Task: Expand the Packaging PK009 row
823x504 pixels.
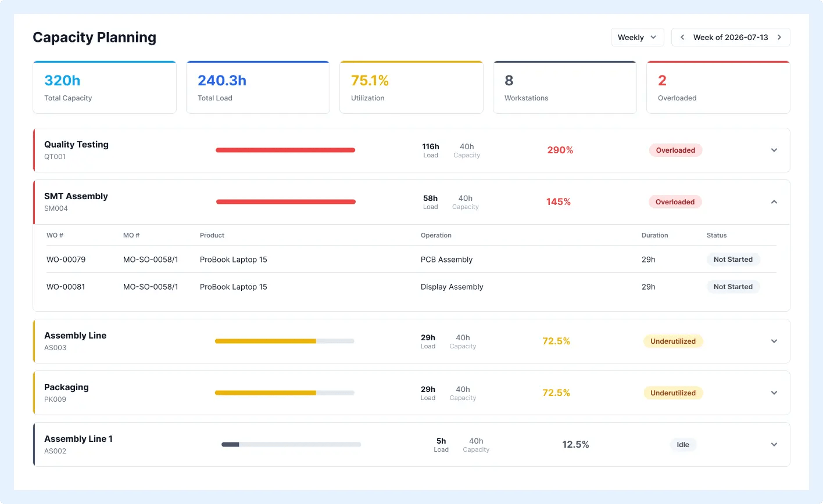Action: [774, 393]
